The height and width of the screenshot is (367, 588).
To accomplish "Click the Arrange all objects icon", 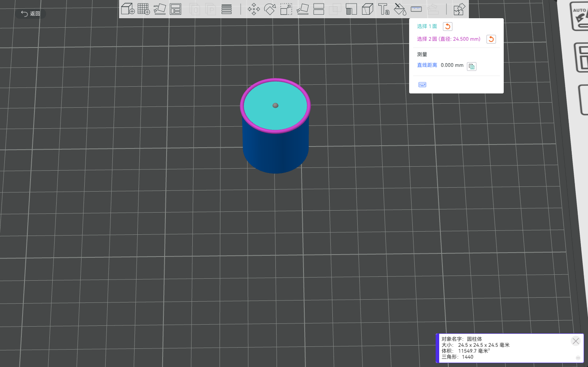I will [x=175, y=9].
